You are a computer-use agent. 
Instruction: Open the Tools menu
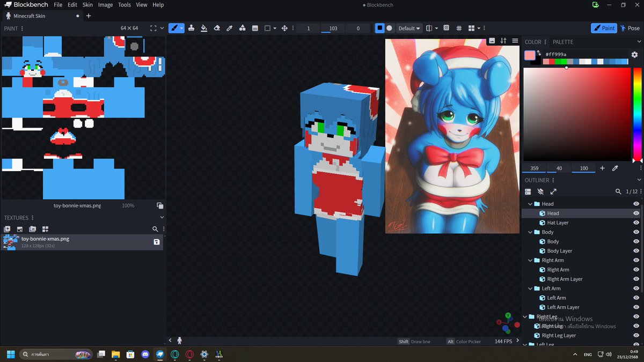[x=125, y=5]
